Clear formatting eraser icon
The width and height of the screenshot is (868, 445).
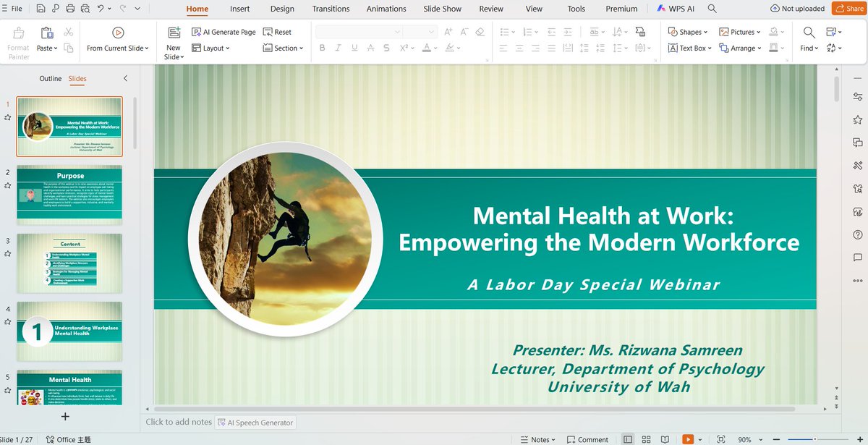480,32
